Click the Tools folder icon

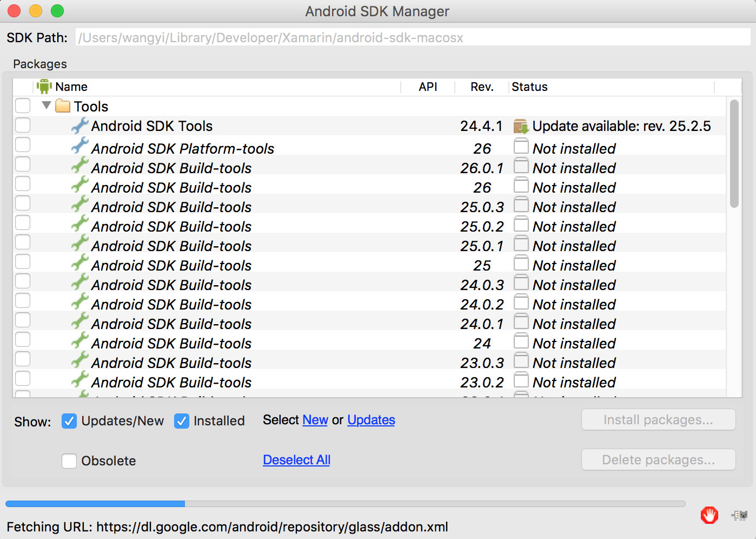pos(63,106)
